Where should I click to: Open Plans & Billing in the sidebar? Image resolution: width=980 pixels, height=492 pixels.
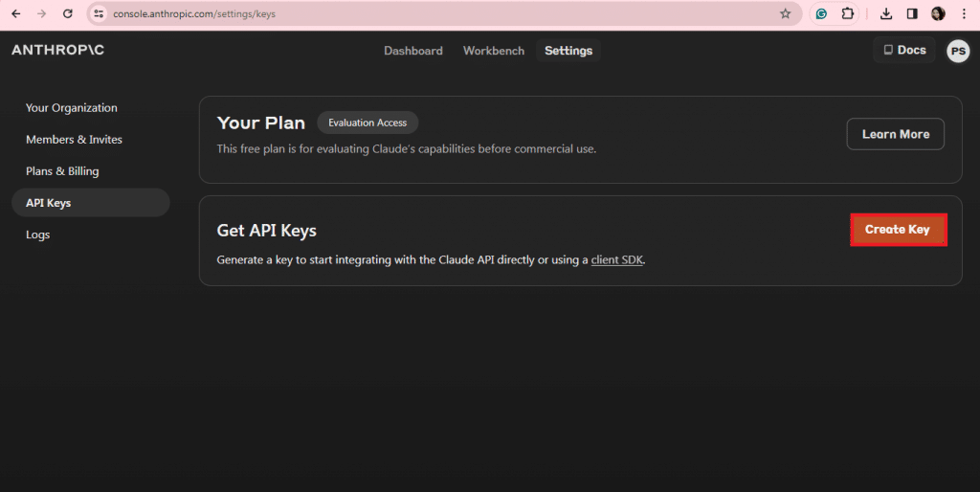pos(62,171)
